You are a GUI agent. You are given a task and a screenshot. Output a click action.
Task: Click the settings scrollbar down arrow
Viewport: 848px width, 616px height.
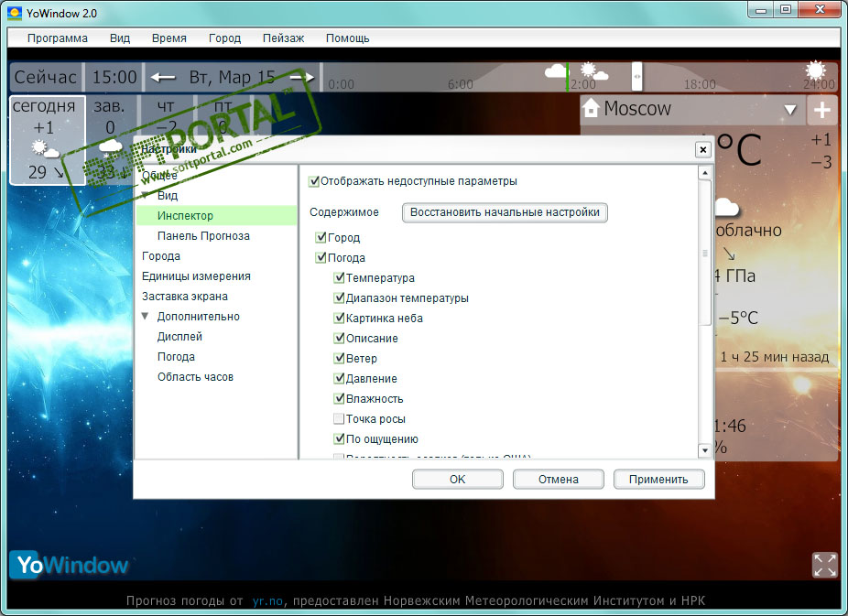[704, 450]
